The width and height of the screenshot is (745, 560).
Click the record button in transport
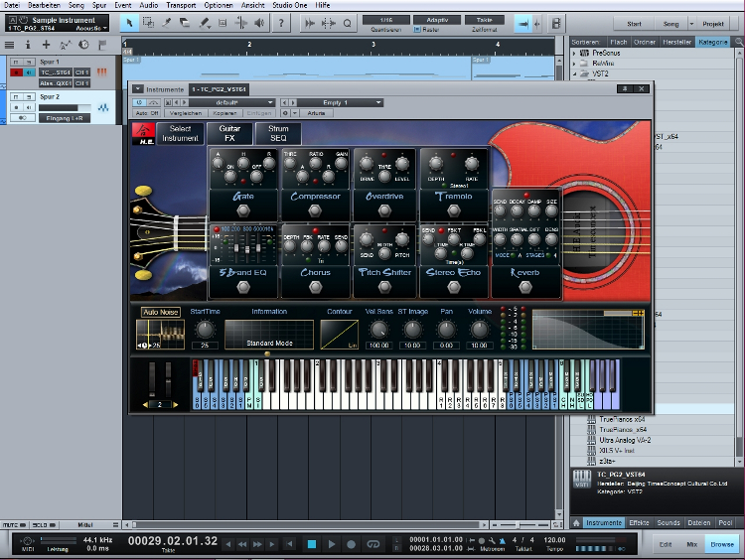click(351, 544)
